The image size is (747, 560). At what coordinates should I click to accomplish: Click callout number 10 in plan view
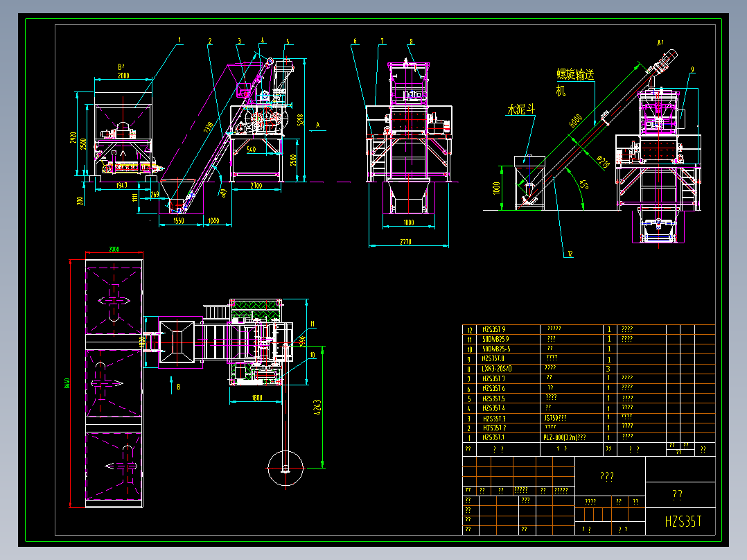[x=313, y=355]
